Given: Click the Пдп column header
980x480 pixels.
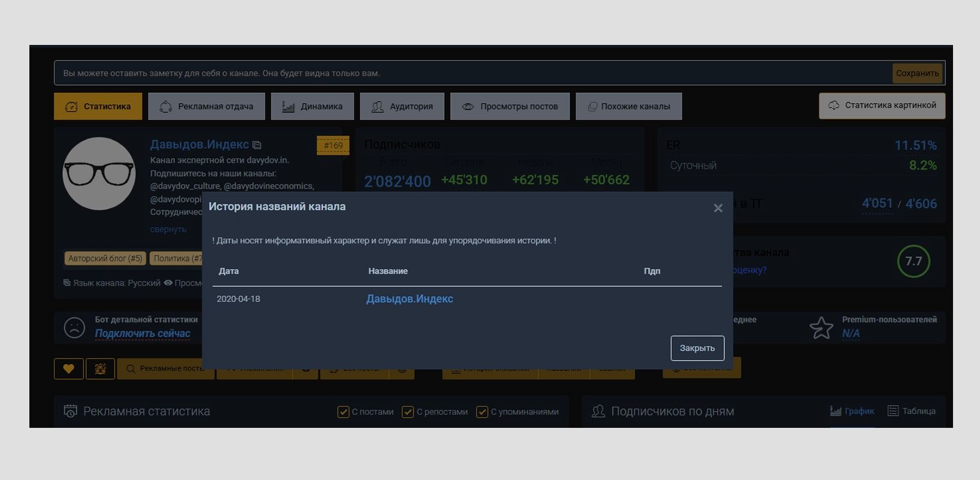Looking at the screenshot, I should pos(652,271).
